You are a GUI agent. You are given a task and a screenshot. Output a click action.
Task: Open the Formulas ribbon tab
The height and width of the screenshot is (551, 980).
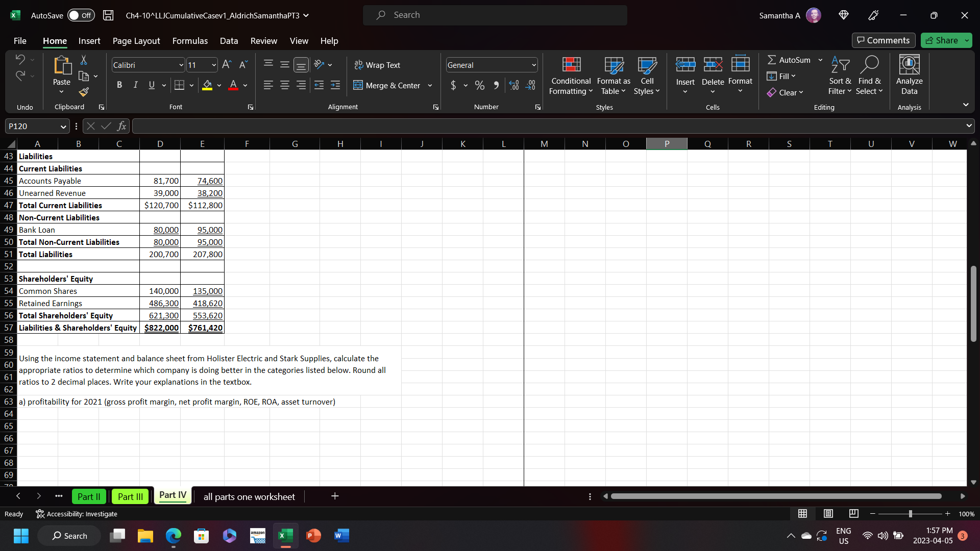190,41
